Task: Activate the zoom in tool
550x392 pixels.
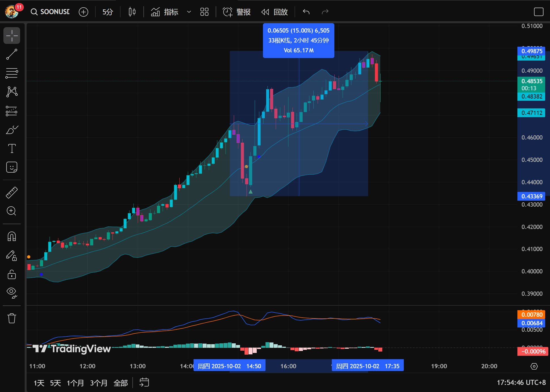Action: [x=12, y=211]
